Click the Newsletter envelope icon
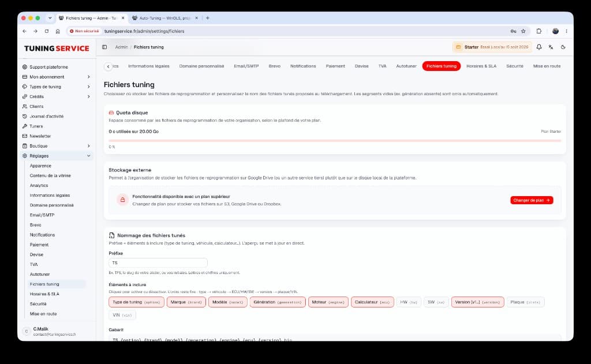The height and width of the screenshot is (364, 591). tap(24, 136)
